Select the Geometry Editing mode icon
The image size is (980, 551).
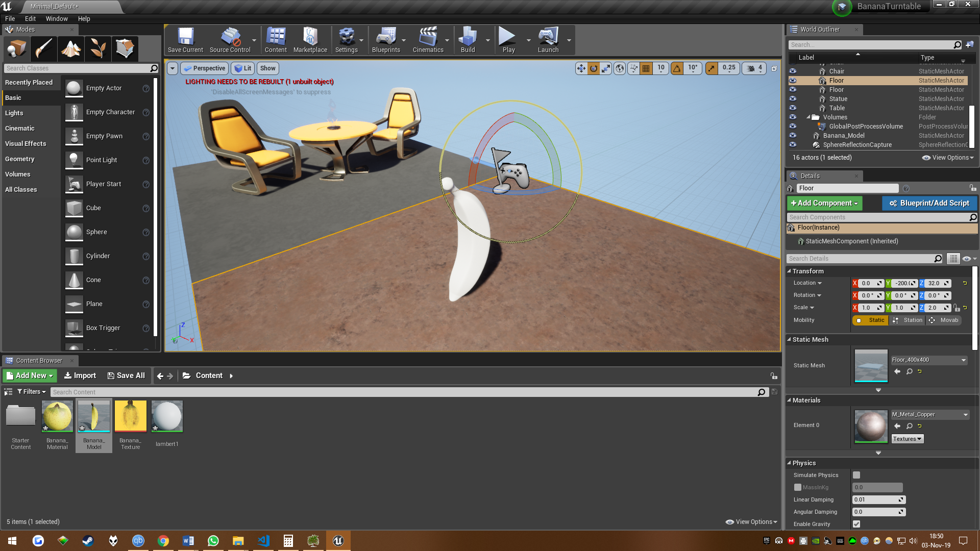tap(125, 49)
